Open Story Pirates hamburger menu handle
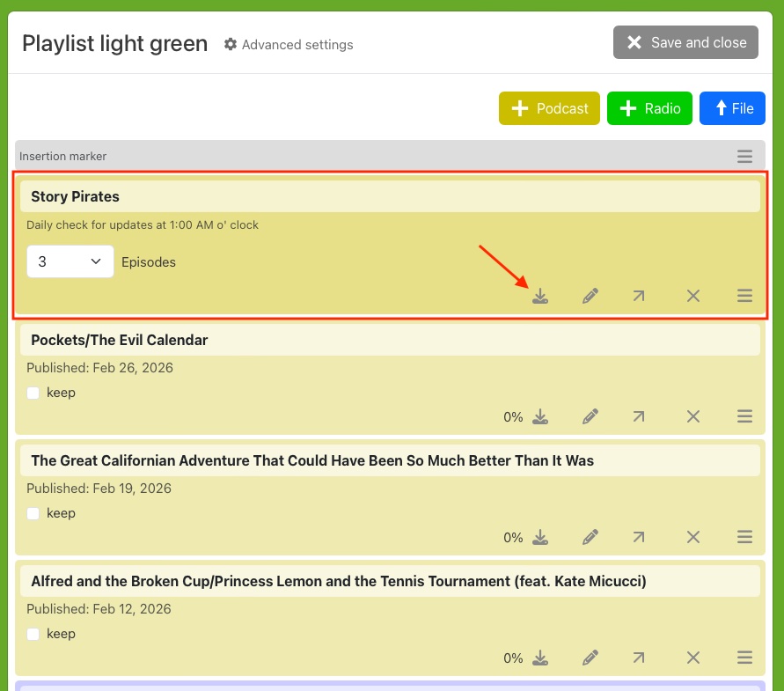 [744, 296]
